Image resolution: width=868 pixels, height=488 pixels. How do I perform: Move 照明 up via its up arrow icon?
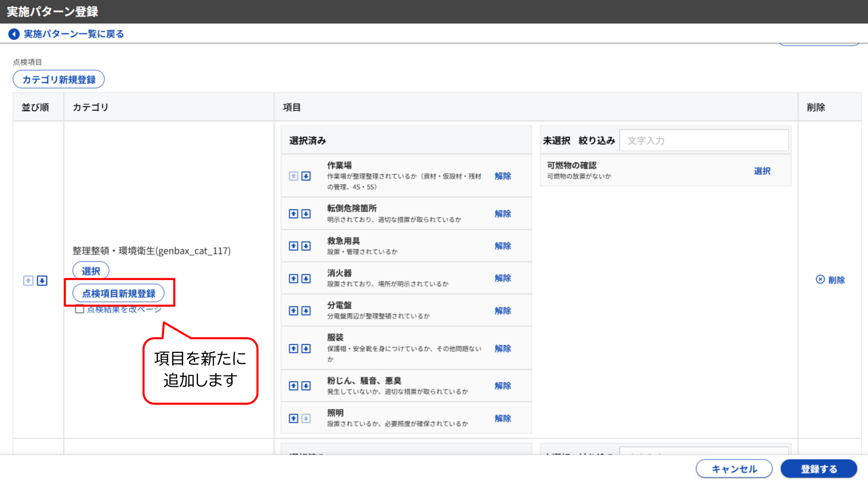293,418
